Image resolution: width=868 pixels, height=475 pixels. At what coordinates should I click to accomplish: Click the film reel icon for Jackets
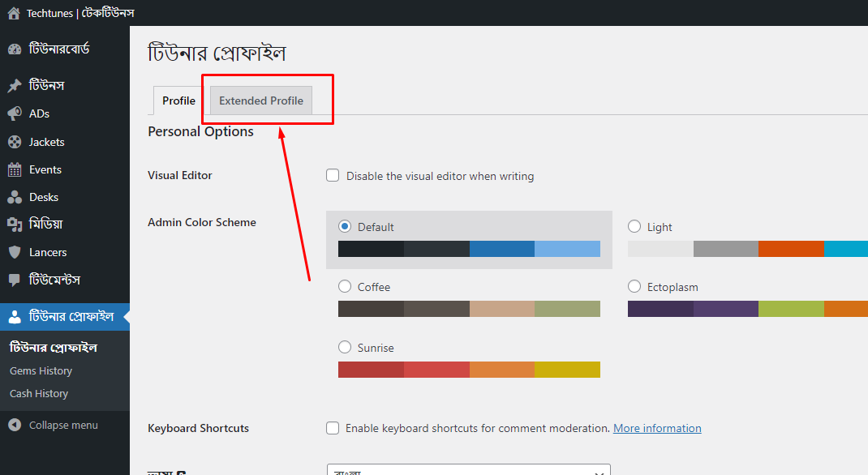tap(15, 142)
